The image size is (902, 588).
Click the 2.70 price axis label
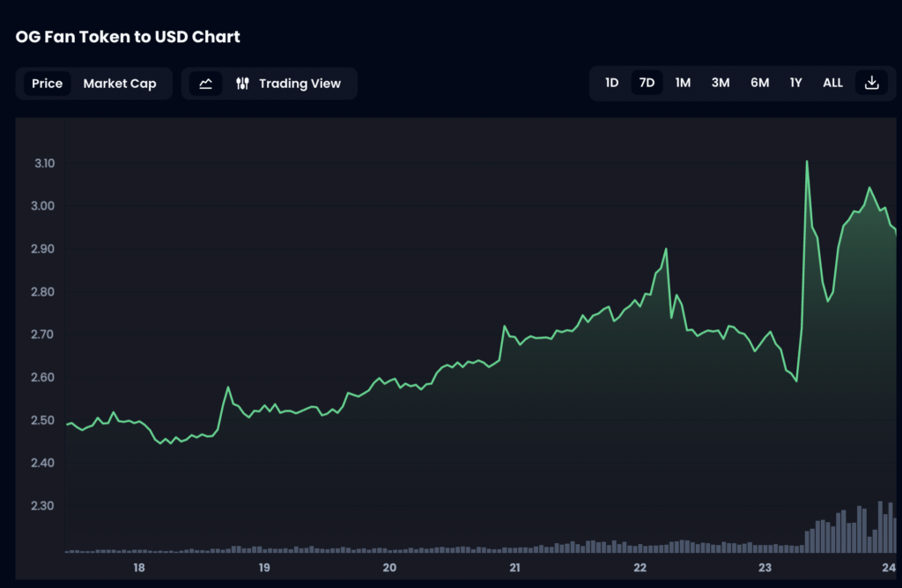coord(42,334)
